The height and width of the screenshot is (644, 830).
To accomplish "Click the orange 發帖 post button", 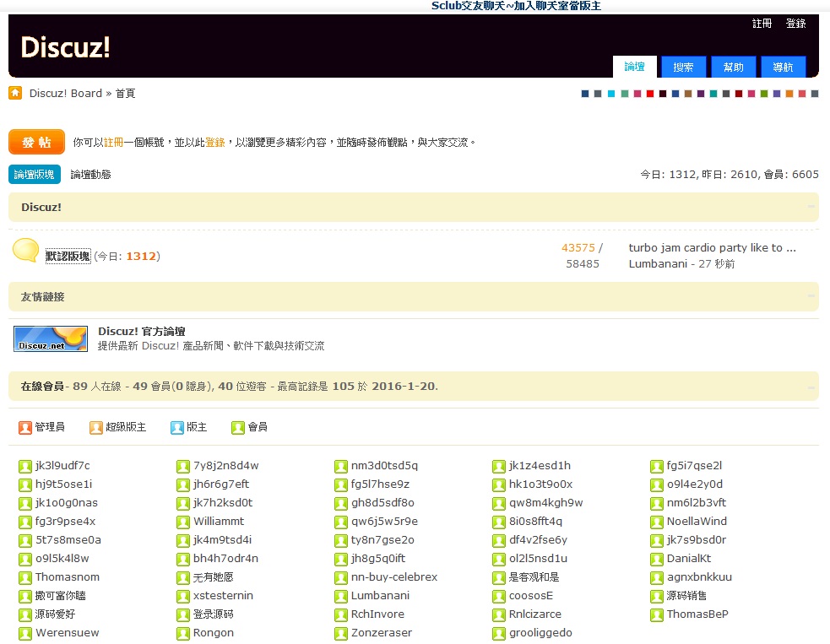I will pyautogui.click(x=36, y=142).
